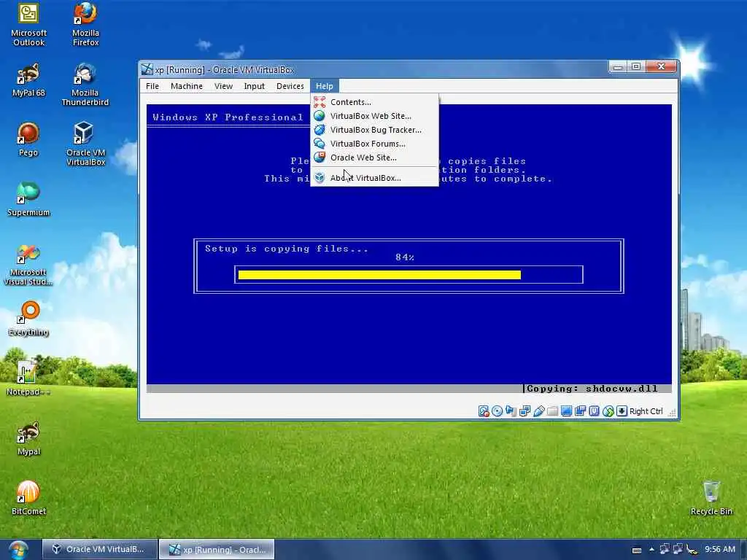
Task: Select the Mozilla Firefox desktop icon
Action: tap(86, 24)
